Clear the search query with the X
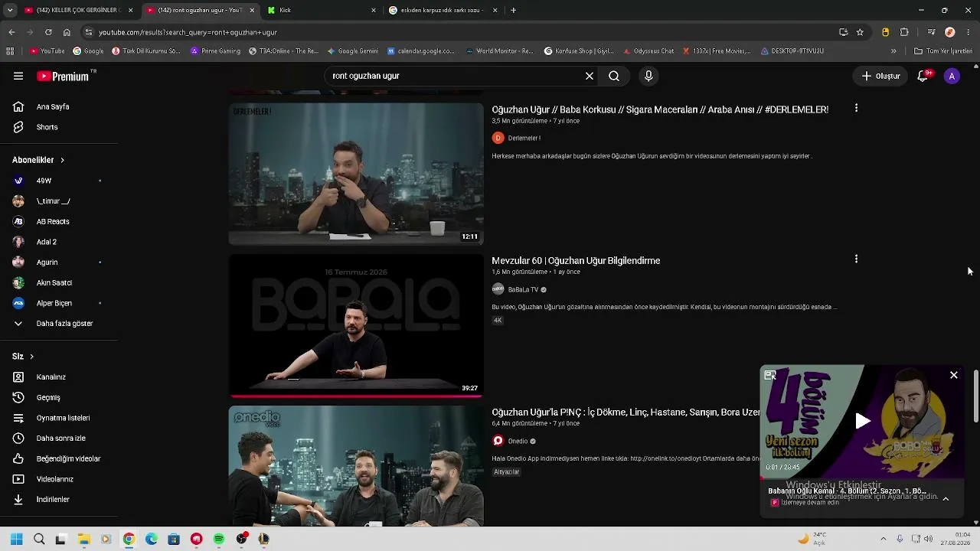 pyautogui.click(x=590, y=77)
